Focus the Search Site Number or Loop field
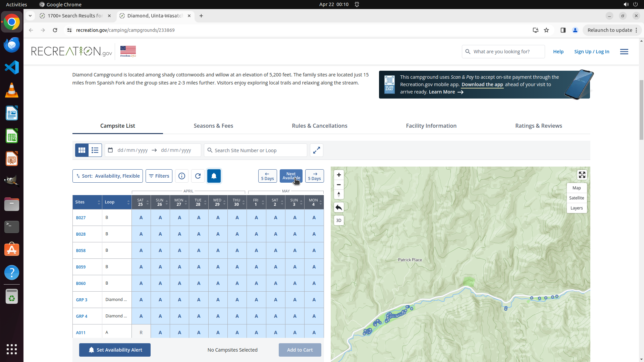The width and height of the screenshot is (644, 362). coord(258,150)
